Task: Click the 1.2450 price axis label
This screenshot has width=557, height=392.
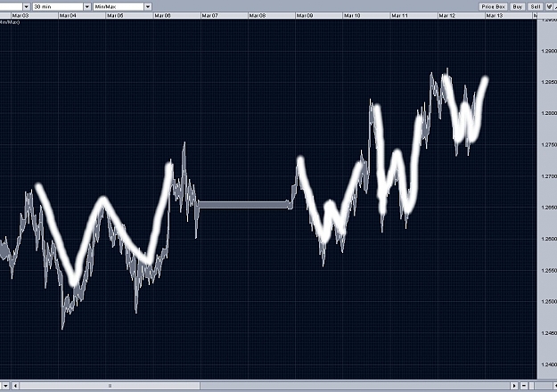Action: (x=549, y=333)
